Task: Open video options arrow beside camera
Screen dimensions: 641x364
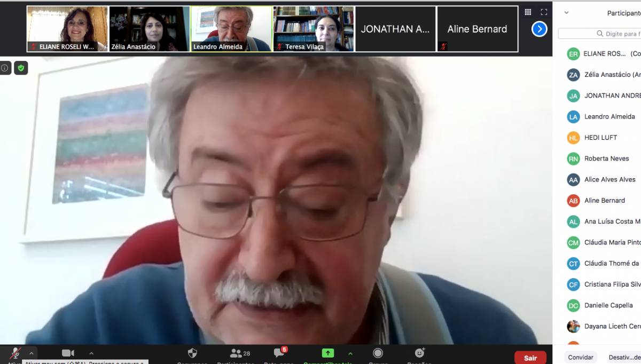Action: [91, 353]
